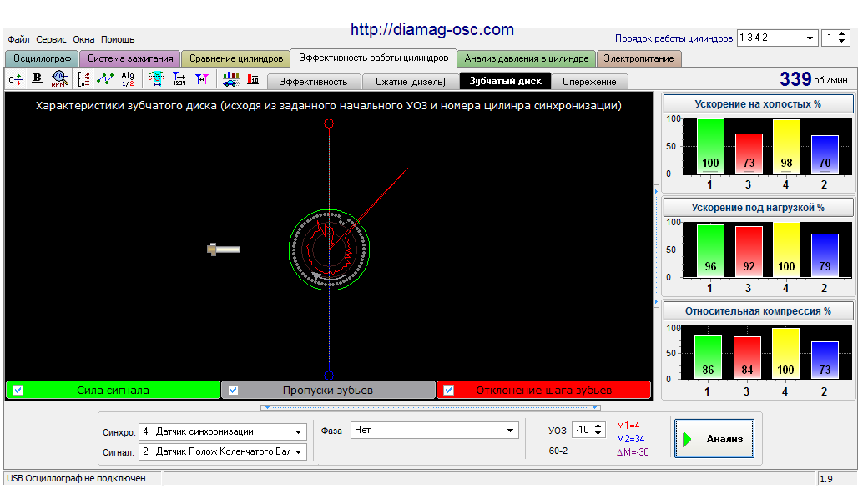
Task: Open the Опережение sub-tab
Action: 589,82
